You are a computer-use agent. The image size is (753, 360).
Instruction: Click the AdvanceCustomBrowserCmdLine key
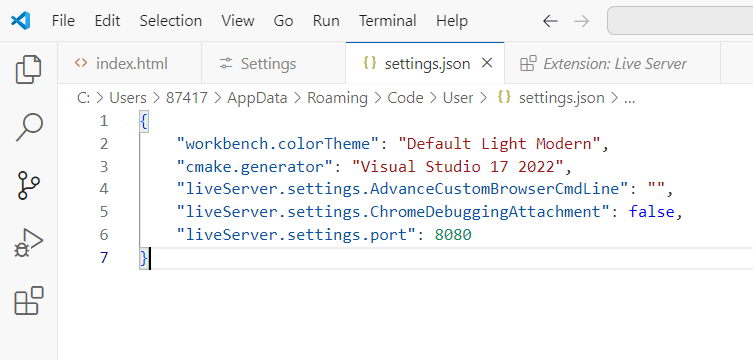point(402,189)
